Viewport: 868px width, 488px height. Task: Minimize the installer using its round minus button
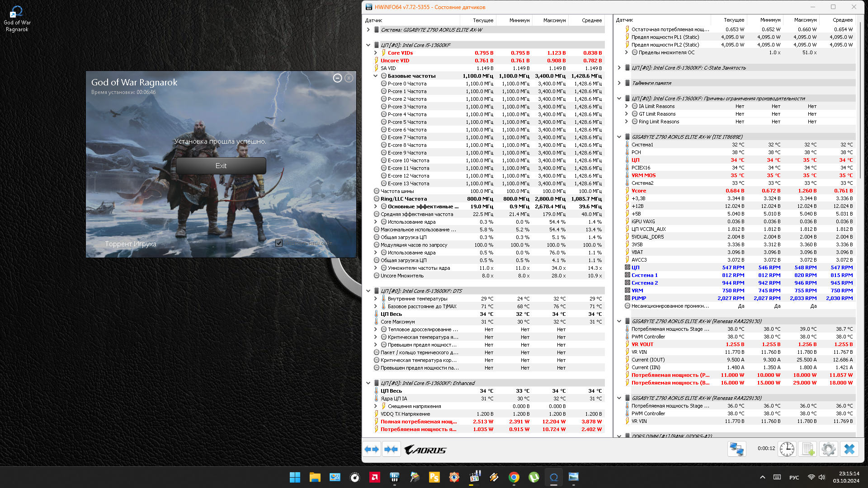click(x=337, y=78)
